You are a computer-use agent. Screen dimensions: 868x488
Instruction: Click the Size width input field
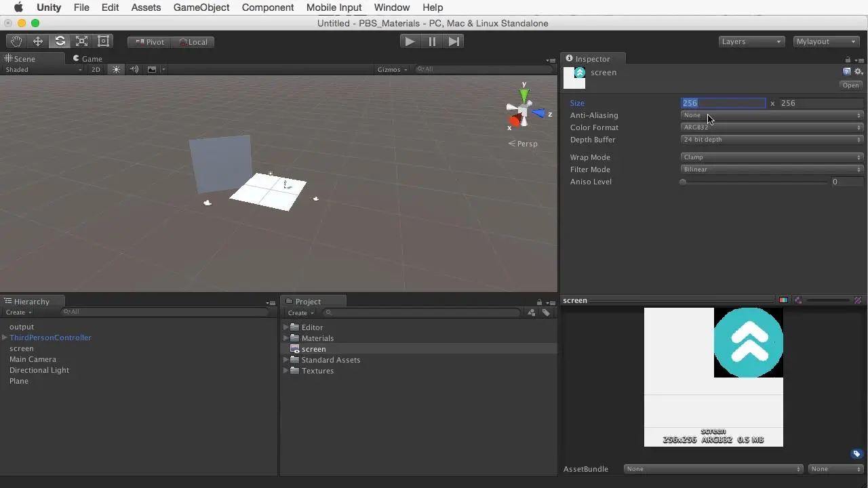[x=724, y=103]
